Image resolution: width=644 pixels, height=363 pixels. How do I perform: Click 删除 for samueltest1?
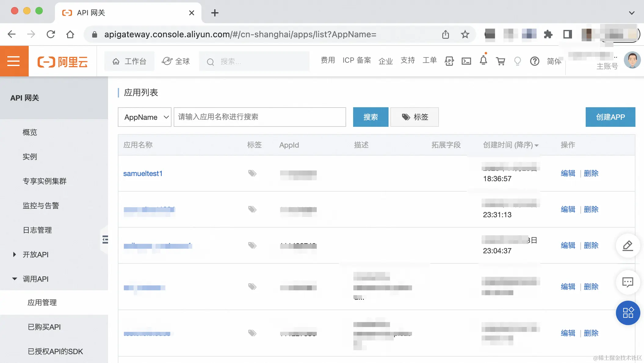[x=591, y=173]
